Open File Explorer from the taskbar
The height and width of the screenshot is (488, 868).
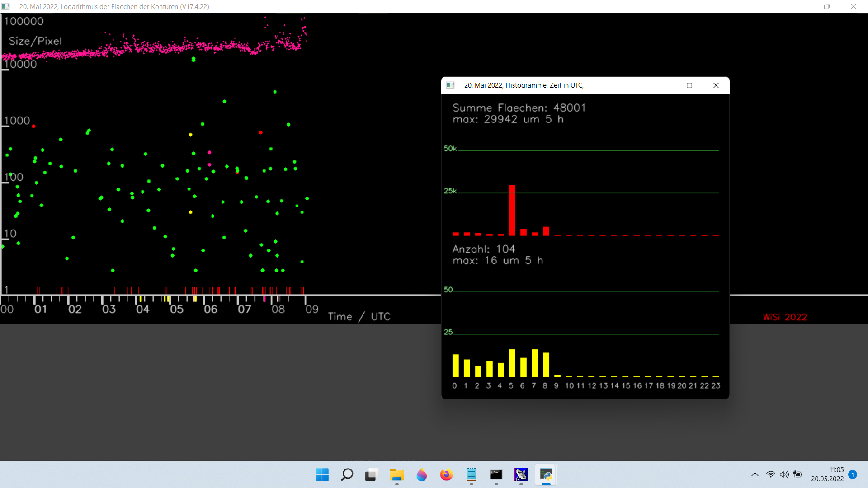coord(396,475)
